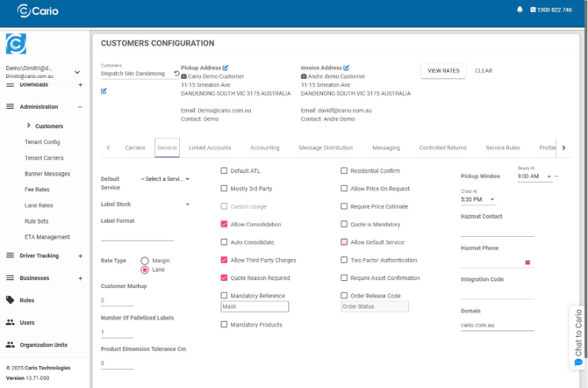Tick the Two Factor Authentication checkbox
The width and height of the screenshot is (588, 388).
coord(344,260)
